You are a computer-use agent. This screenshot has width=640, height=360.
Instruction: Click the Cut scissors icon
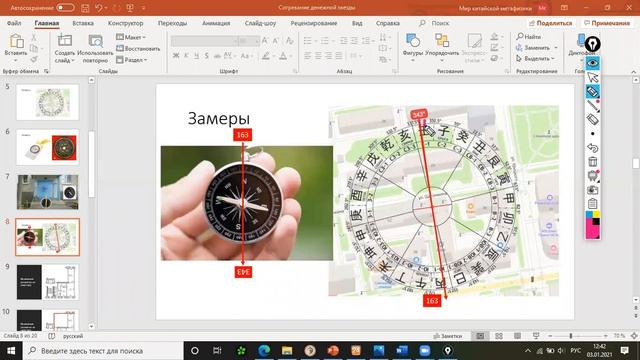[34, 37]
